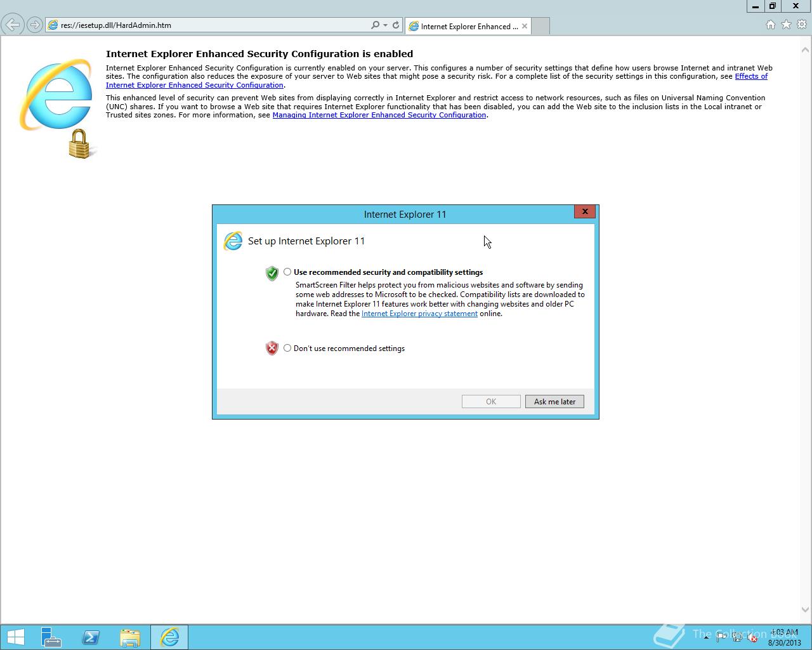812x650 pixels.
Task: Open 'Effects of Internet Explorer Enhanced Security Configuration' link
Action: tap(750, 76)
